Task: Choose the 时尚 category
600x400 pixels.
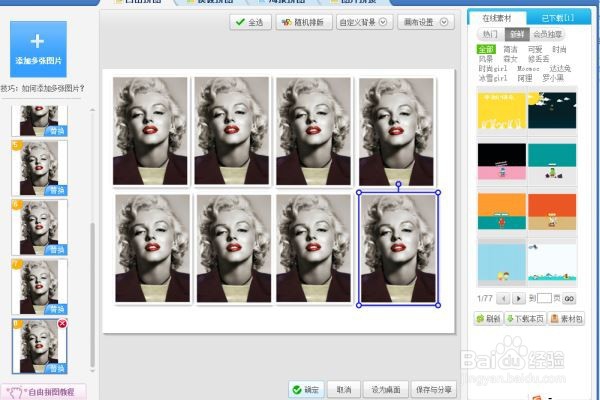Action: click(559, 49)
